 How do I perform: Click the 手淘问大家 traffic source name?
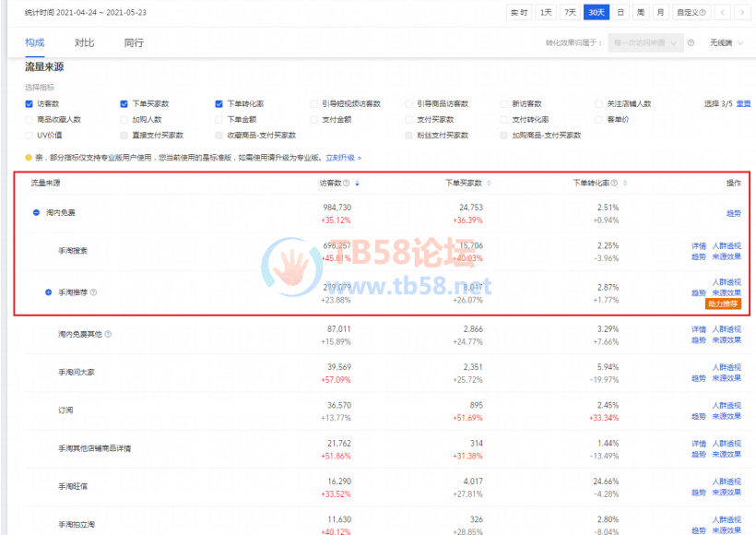pos(77,373)
